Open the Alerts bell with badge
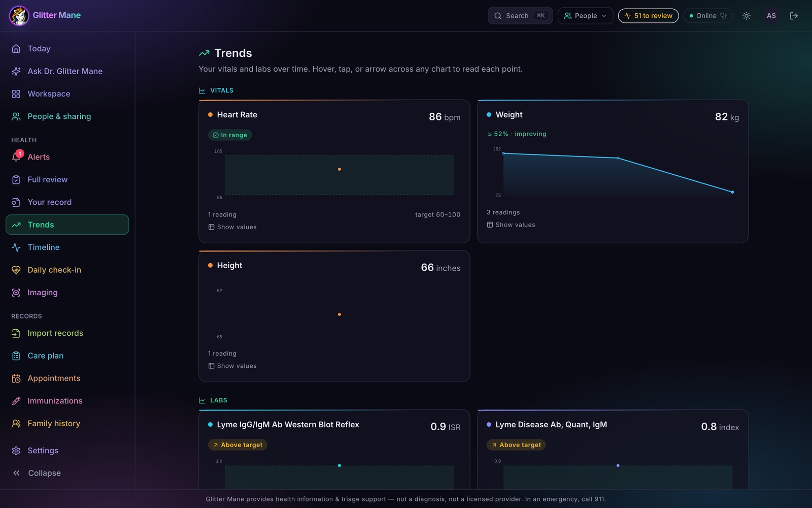This screenshot has width=812, height=508. coord(17,156)
